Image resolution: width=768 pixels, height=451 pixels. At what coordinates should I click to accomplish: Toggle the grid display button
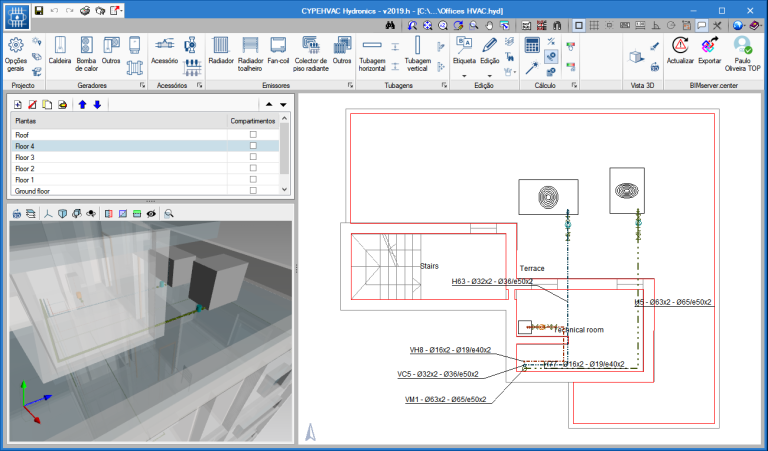[x=594, y=25]
